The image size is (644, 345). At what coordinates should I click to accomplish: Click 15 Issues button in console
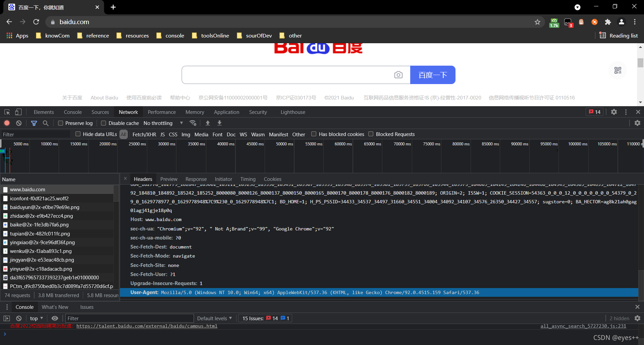tap(266, 319)
